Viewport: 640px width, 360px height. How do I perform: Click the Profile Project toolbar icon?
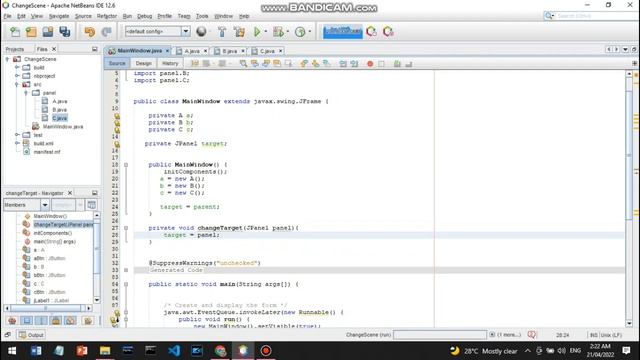[x=300, y=31]
